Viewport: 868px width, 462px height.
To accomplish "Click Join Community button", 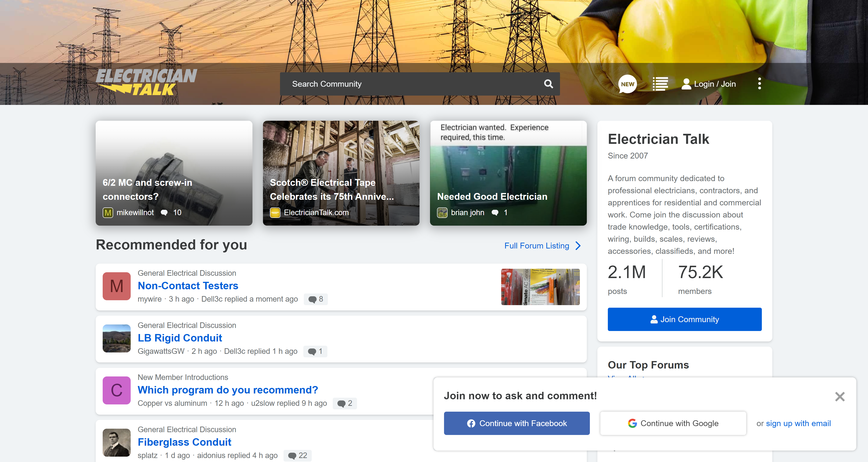I will click(684, 319).
